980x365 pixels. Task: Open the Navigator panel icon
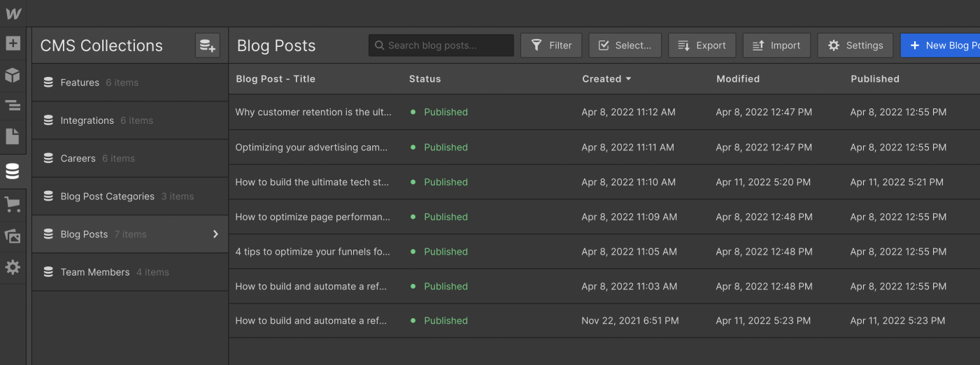point(13,106)
